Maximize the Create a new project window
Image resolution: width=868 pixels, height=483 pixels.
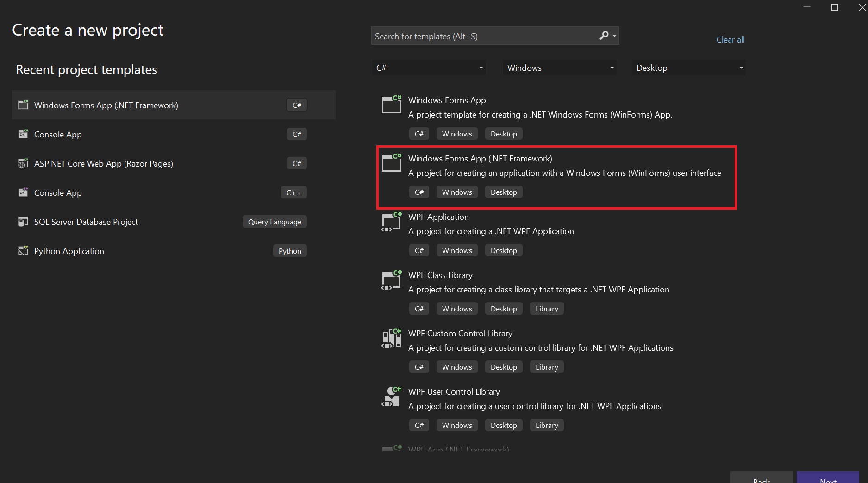point(835,7)
